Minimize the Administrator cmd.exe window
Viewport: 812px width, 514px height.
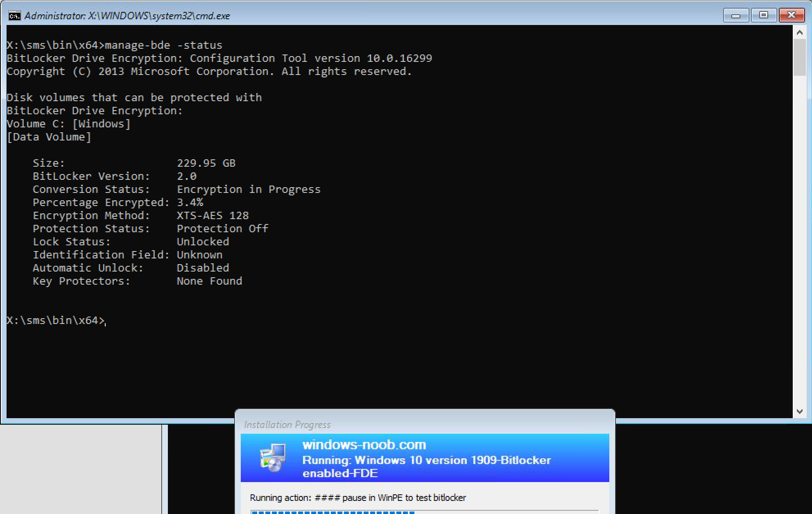coord(736,16)
